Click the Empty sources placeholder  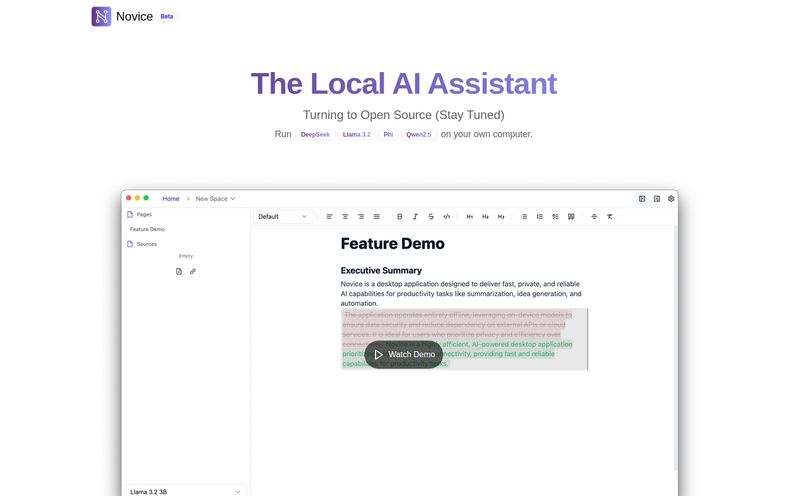click(186, 256)
